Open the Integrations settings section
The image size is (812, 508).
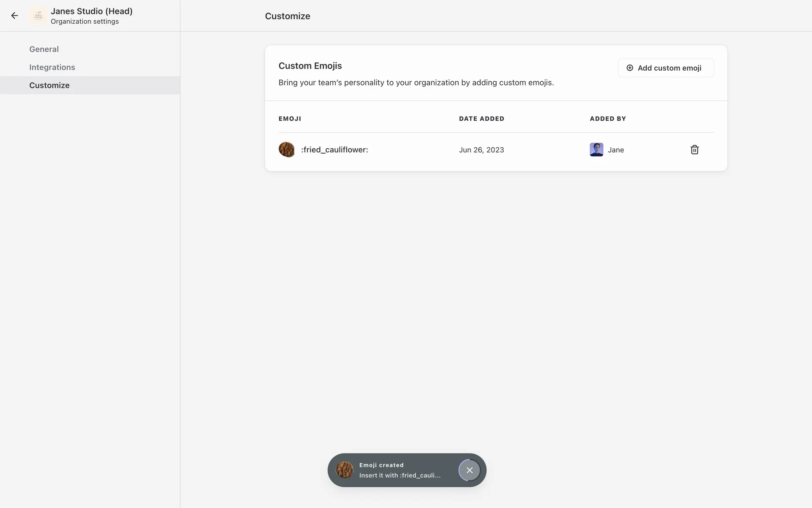pos(52,67)
